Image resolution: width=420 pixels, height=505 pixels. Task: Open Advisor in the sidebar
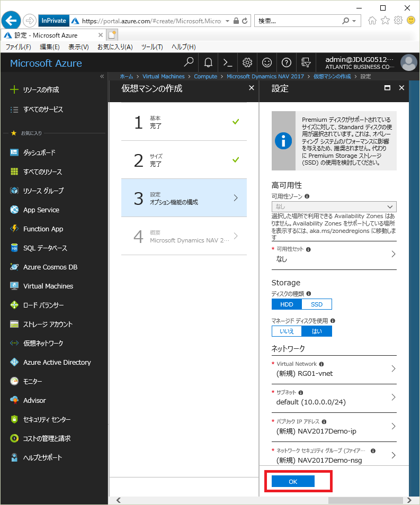(28, 400)
